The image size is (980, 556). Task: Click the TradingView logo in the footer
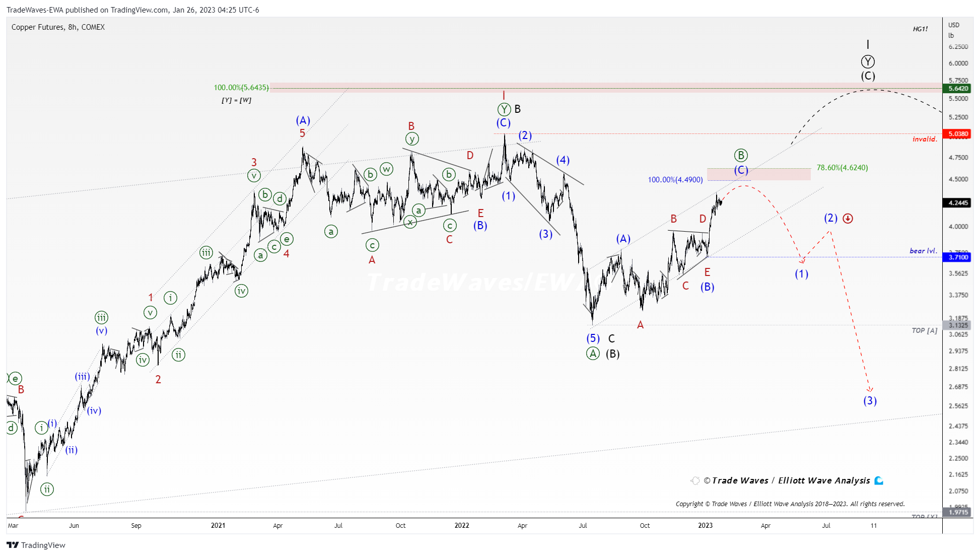pos(36,545)
